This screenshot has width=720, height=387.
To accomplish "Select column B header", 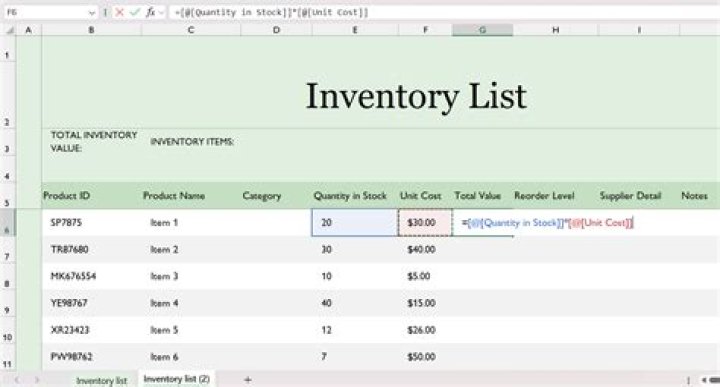I will click(x=91, y=30).
